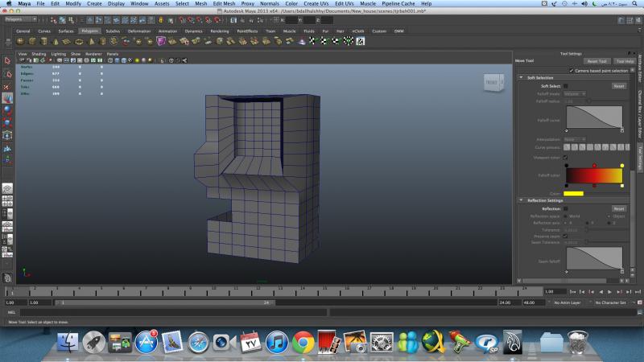
Task: Open Google Chrome from the dock
Action: (x=303, y=342)
